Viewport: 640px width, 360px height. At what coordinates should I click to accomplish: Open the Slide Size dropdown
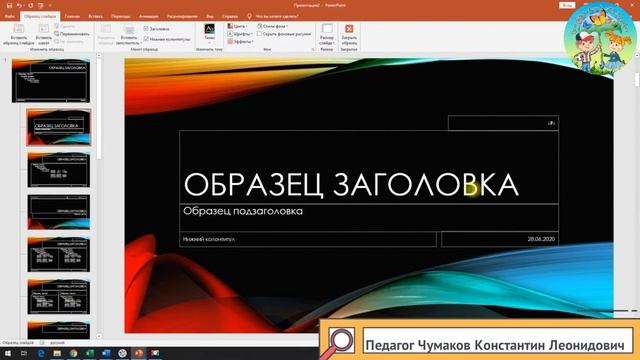(327, 34)
